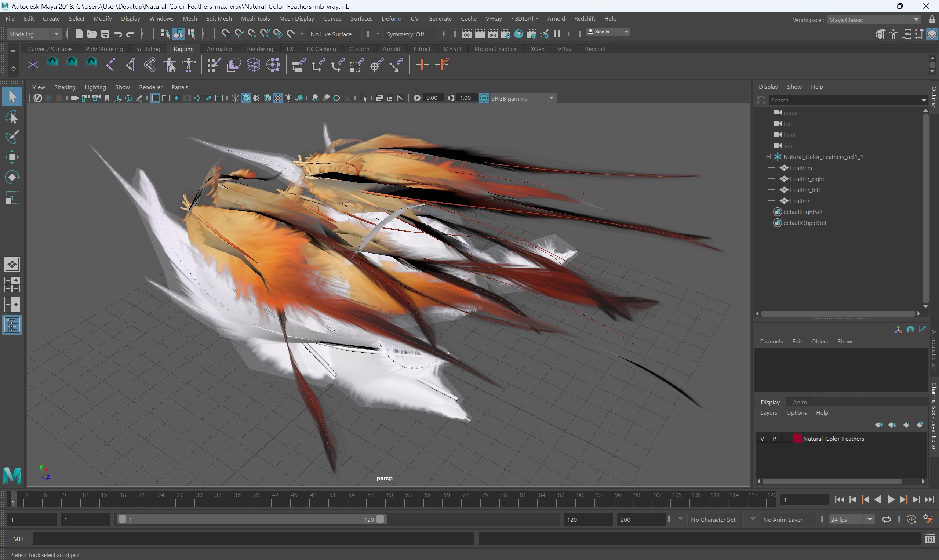The width and height of the screenshot is (939, 560).
Task: Click red color swatch of Natural_Color_Feathers layer
Action: click(x=797, y=439)
